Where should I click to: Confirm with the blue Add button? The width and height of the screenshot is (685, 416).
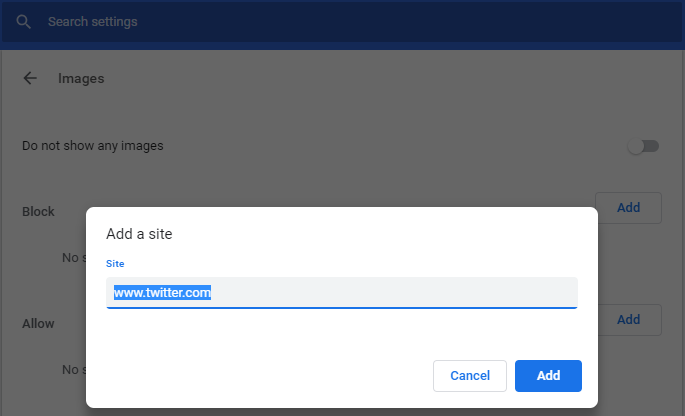point(548,376)
